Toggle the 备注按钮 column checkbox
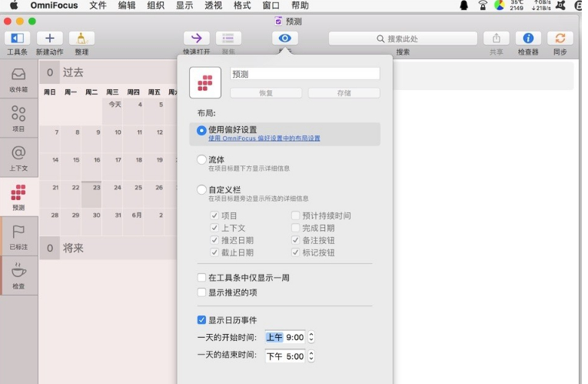Viewport: 588px width, 384px height. (295, 240)
